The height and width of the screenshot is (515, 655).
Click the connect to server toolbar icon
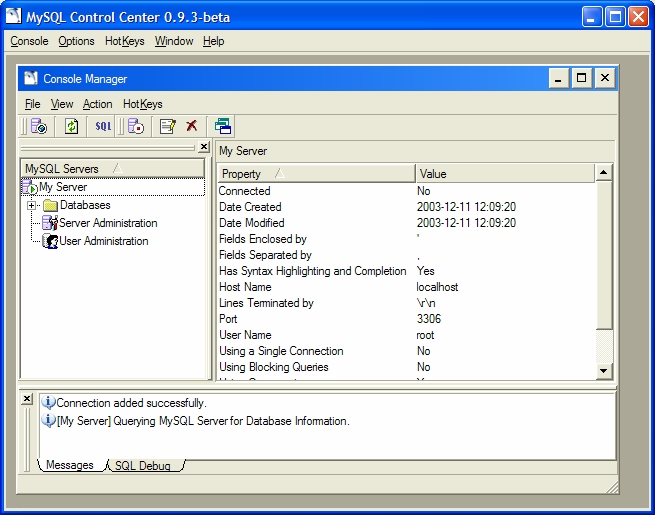pos(39,126)
